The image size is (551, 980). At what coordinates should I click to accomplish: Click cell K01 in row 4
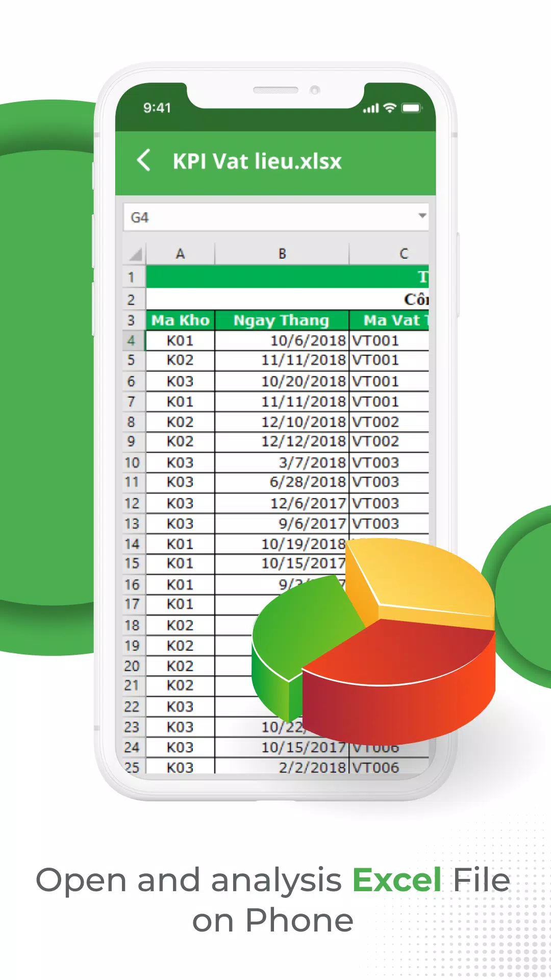(181, 340)
